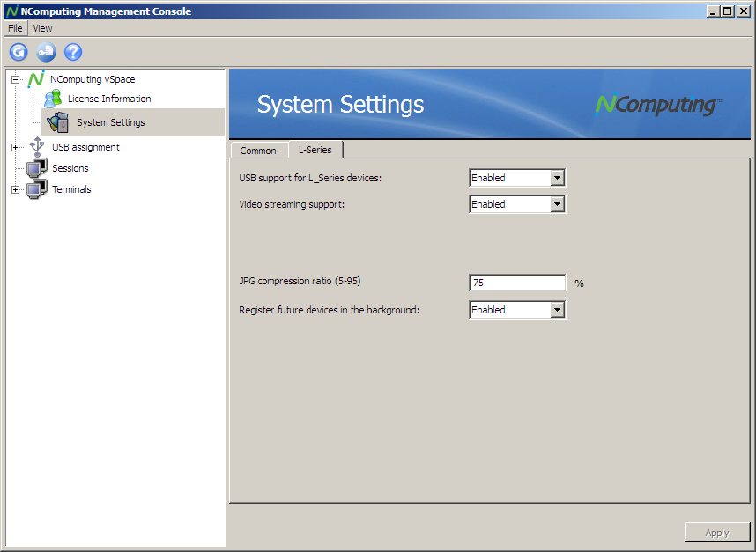This screenshot has height=552, width=756.
Task: Click the System Settings tree icon
Action: [x=58, y=122]
